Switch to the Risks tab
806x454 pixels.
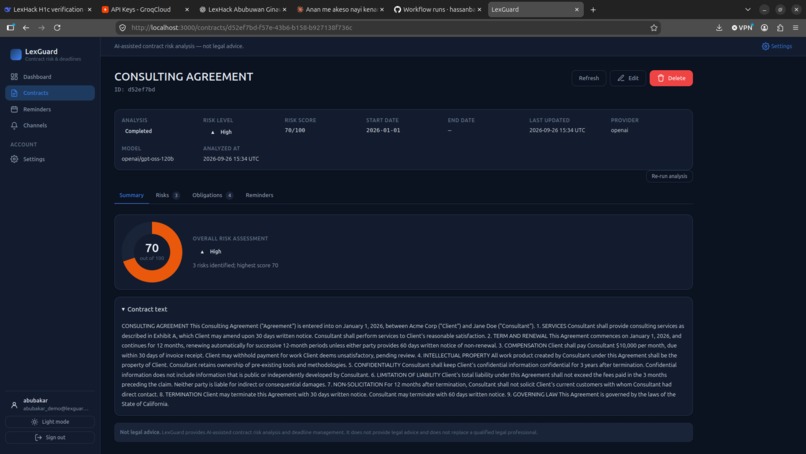(x=167, y=195)
